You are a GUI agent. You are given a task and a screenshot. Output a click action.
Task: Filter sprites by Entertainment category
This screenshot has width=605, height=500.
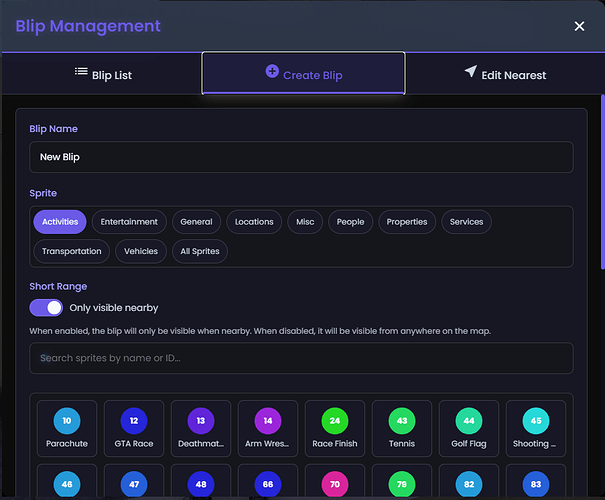(129, 222)
